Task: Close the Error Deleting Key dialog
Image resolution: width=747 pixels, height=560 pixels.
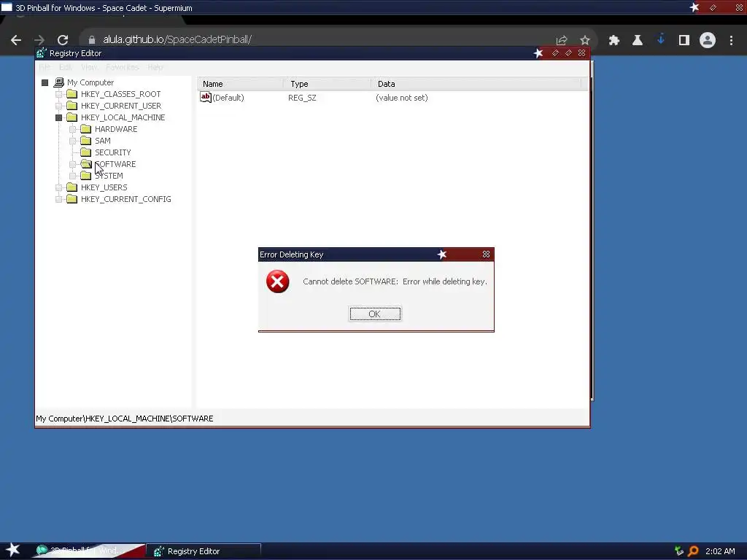Action: [x=486, y=254]
